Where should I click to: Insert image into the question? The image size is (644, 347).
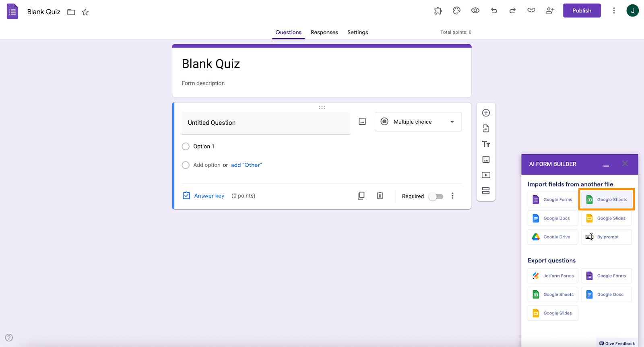tap(362, 122)
